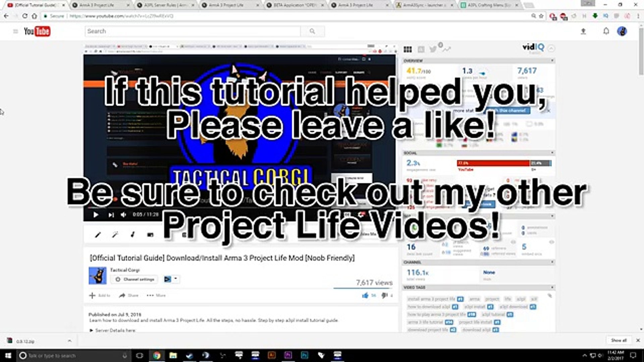Click the music note audio icon
This screenshot has width=644, height=362.
click(132, 235)
